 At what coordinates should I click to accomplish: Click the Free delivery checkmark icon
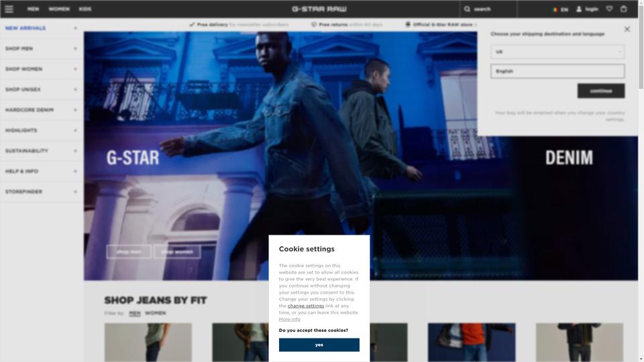click(192, 25)
